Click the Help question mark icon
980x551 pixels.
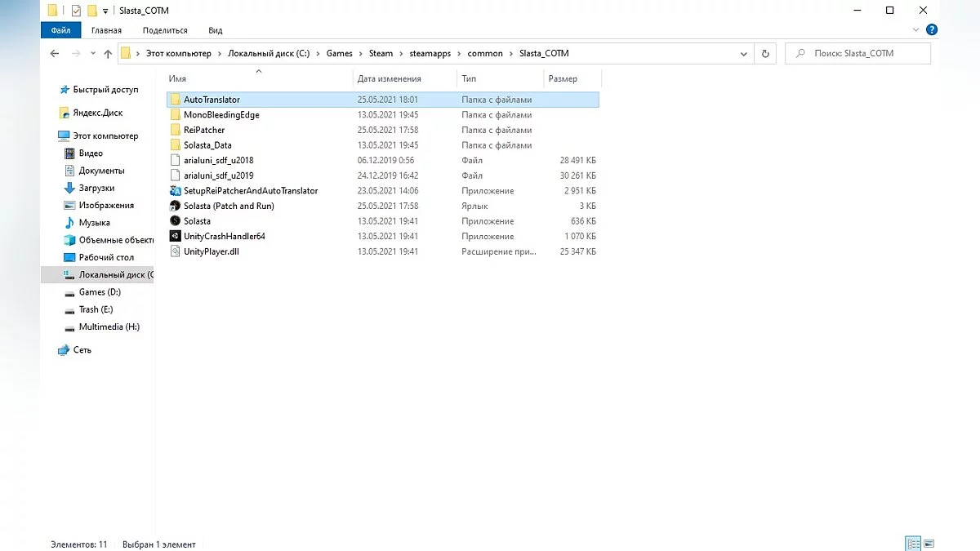coord(932,30)
